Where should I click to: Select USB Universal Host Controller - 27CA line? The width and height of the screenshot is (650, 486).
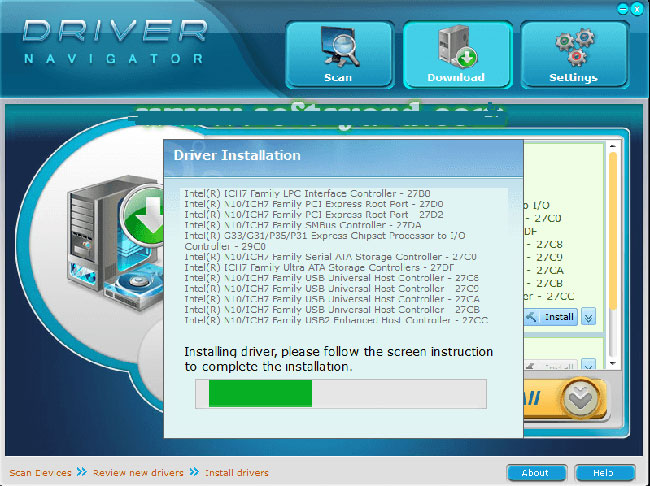(332, 299)
